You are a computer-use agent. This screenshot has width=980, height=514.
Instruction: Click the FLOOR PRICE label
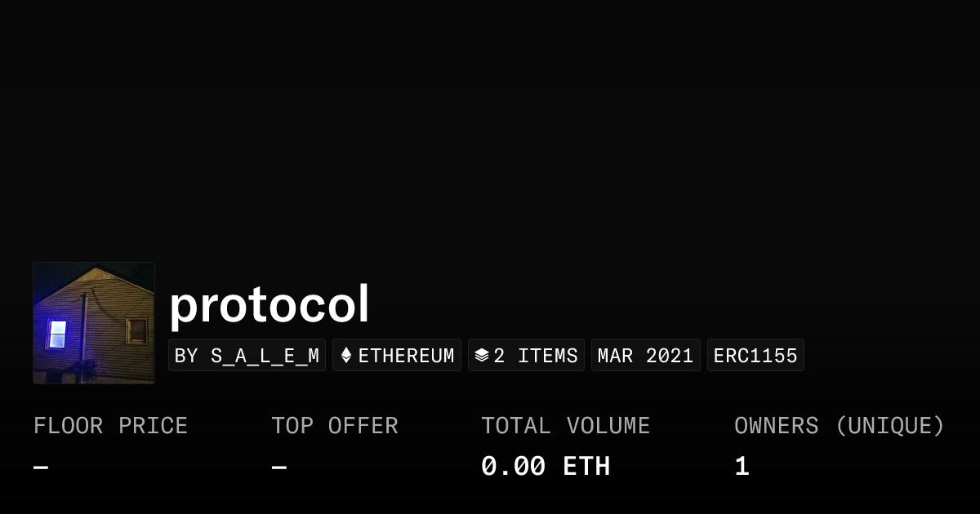(110, 426)
